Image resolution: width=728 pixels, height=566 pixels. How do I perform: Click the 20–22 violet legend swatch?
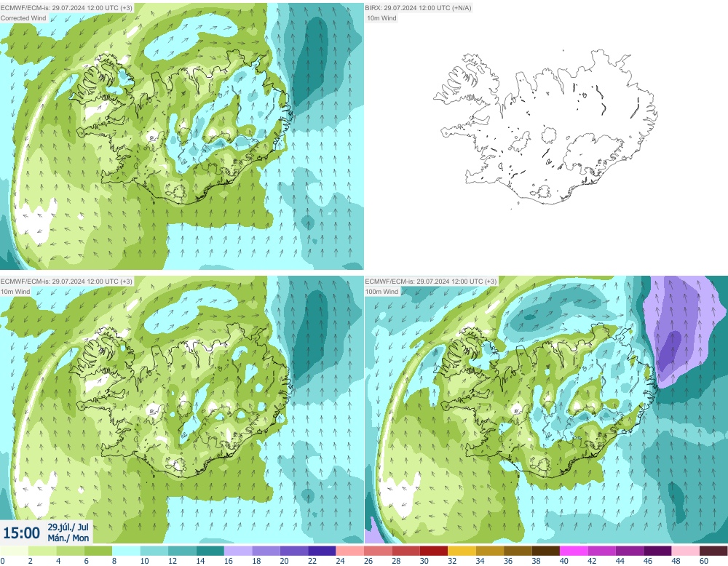(x=294, y=551)
